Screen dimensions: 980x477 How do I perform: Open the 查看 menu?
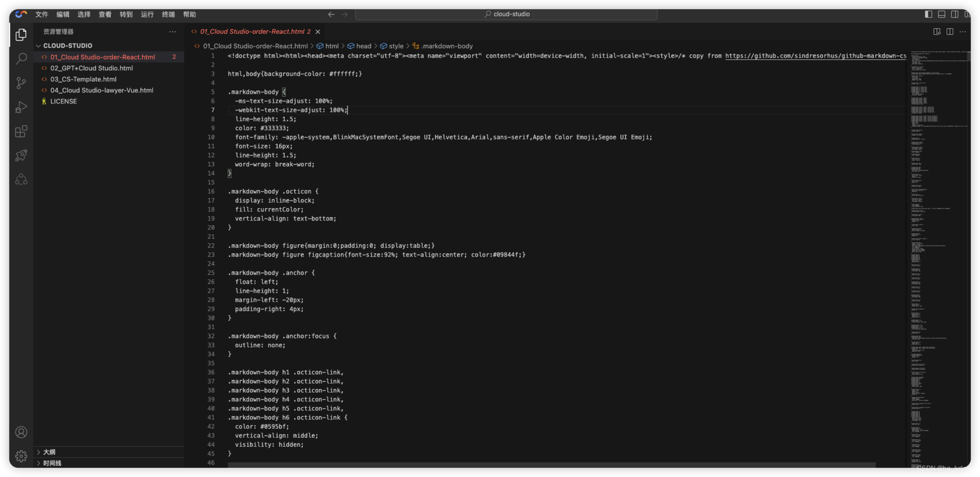tap(105, 15)
